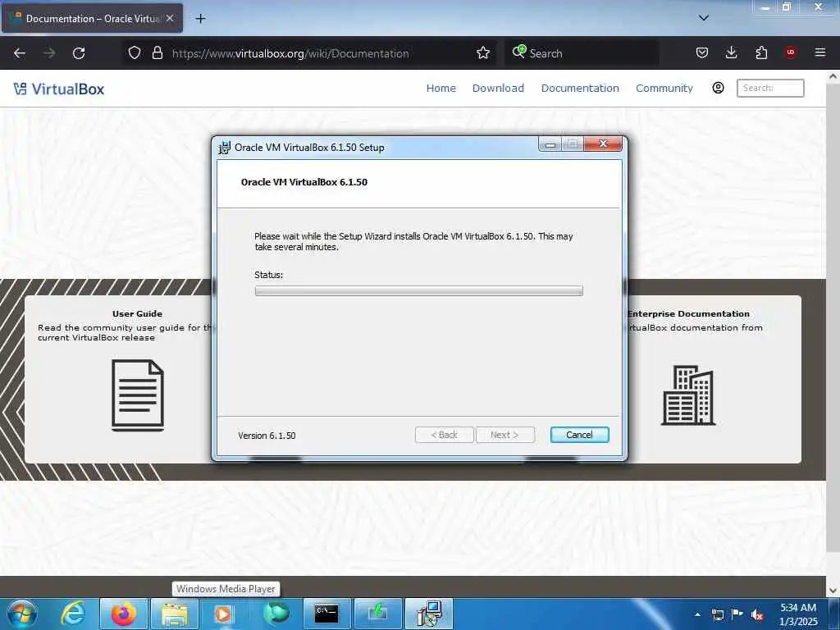Show hidden tray icons arrow
Screen dimensions: 840x630
697,614
